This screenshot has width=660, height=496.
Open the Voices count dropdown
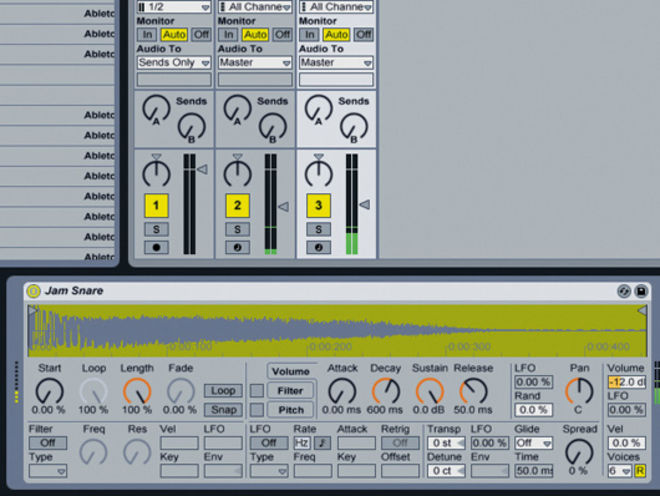click(x=620, y=471)
